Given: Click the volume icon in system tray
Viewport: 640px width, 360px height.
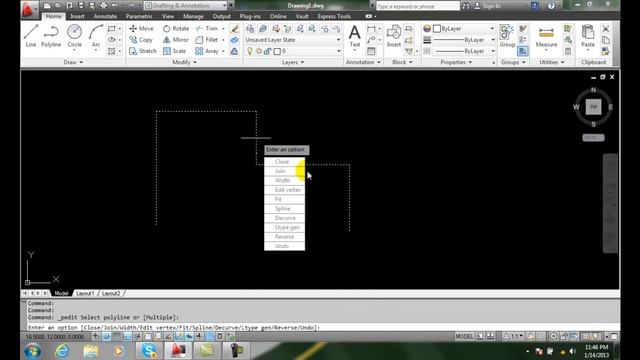Looking at the screenshot, I should [x=572, y=351].
